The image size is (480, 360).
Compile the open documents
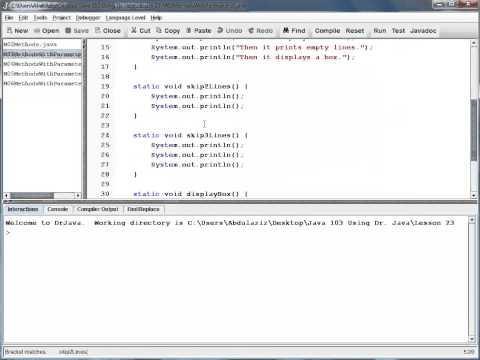[327, 31]
